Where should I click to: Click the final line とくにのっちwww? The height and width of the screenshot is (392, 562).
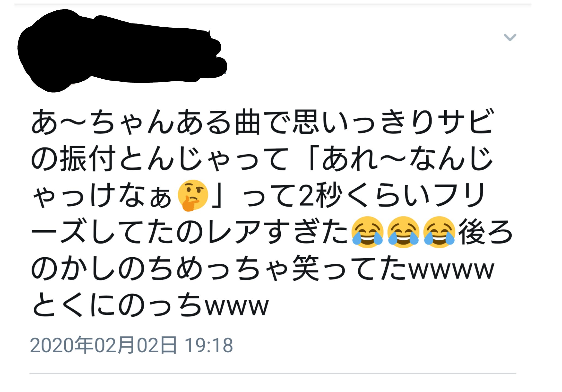click(150, 305)
